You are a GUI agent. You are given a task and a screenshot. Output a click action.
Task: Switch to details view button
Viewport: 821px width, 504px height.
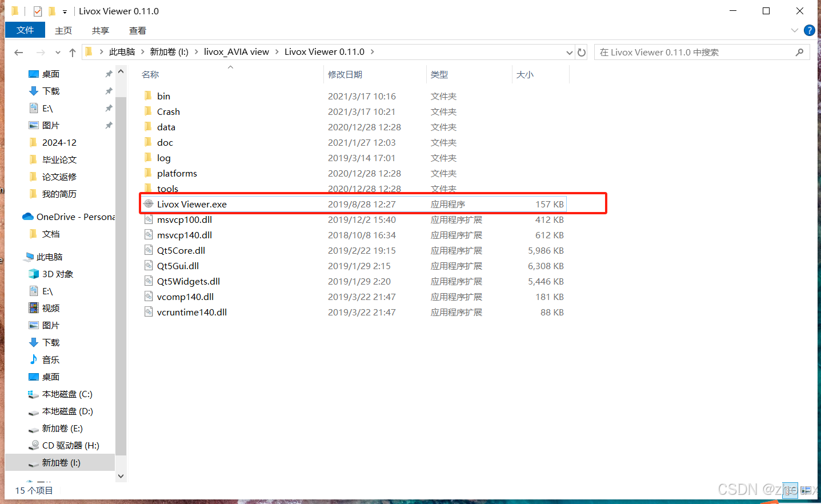(790, 490)
